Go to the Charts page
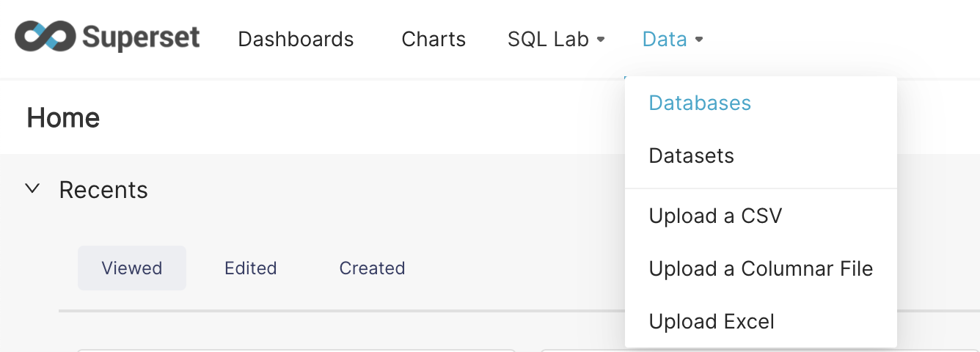Image resolution: width=980 pixels, height=352 pixels. click(x=434, y=39)
